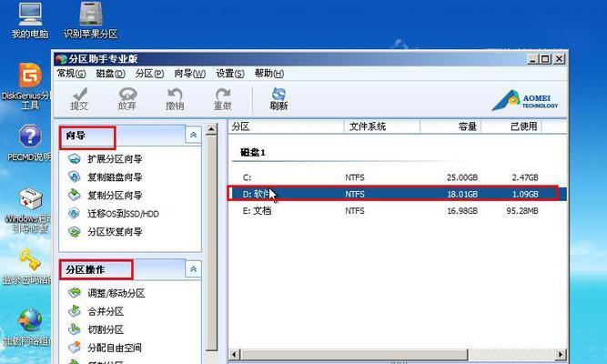Open the 分区(P) menu
607x364 pixels.
pos(149,73)
